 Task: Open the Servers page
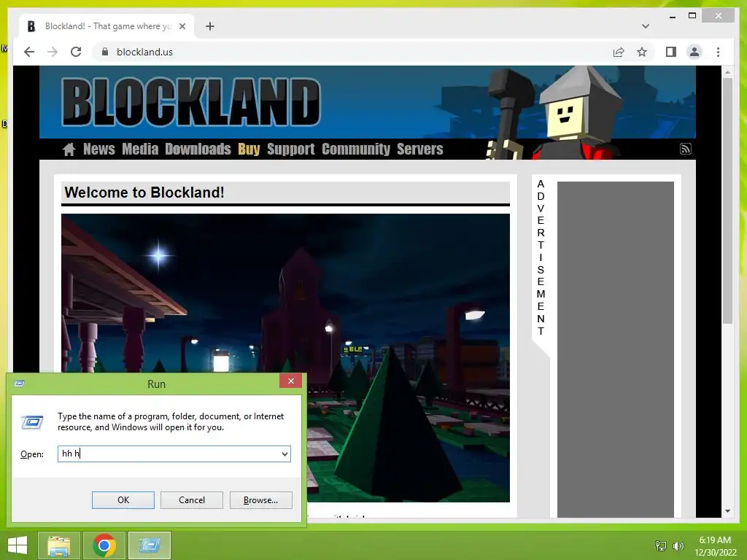coord(419,149)
